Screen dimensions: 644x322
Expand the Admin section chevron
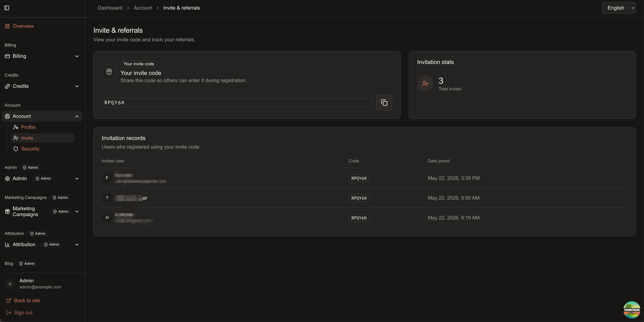click(77, 178)
